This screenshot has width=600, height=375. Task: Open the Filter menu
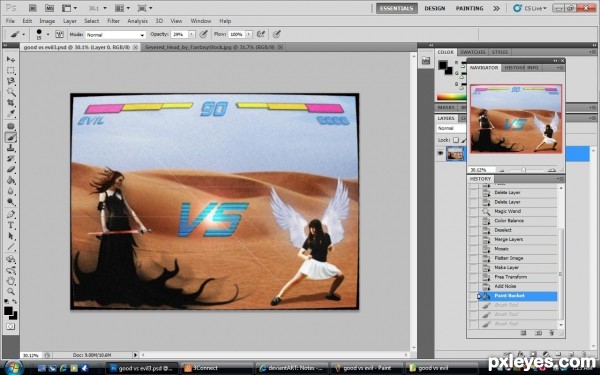pos(113,21)
